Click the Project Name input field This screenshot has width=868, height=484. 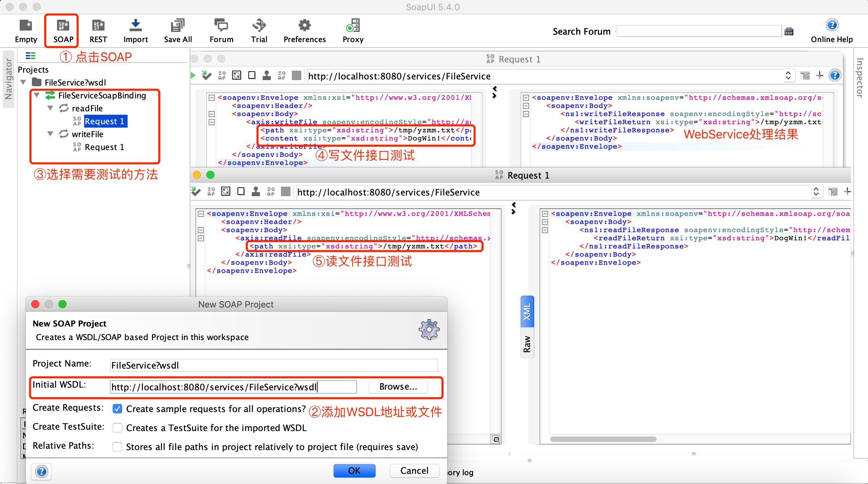pos(273,365)
